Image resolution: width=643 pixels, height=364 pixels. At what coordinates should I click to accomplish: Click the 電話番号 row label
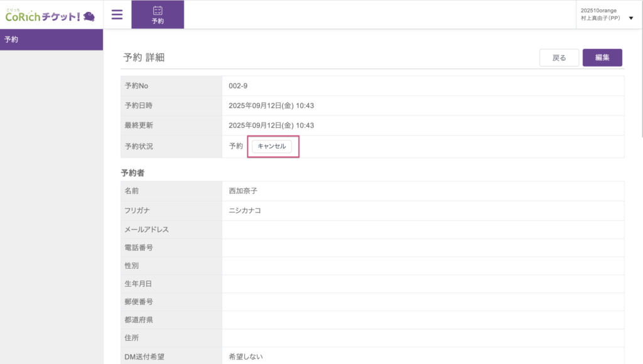[x=139, y=248]
